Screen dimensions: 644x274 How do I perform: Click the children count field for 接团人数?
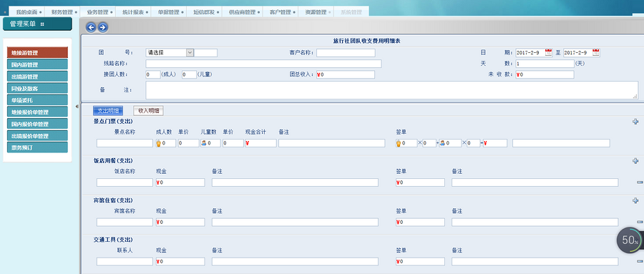(x=189, y=75)
